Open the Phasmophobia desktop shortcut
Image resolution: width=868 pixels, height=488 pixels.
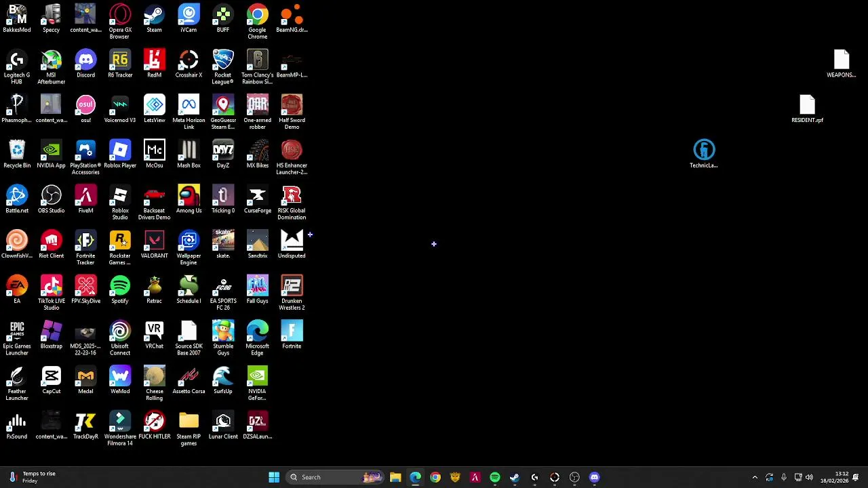point(17,109)
